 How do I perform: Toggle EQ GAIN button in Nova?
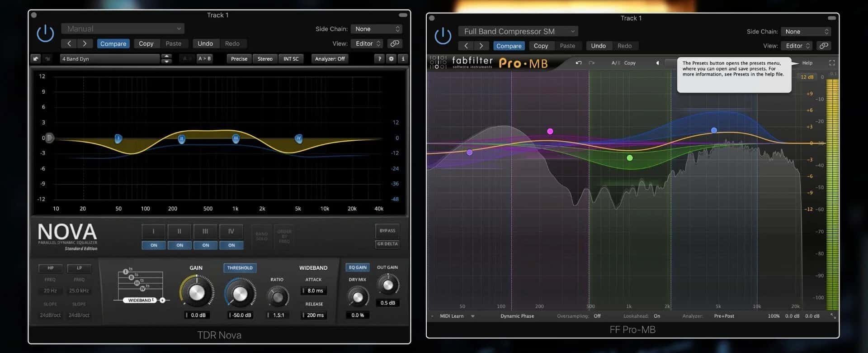(x=358, y=267)
